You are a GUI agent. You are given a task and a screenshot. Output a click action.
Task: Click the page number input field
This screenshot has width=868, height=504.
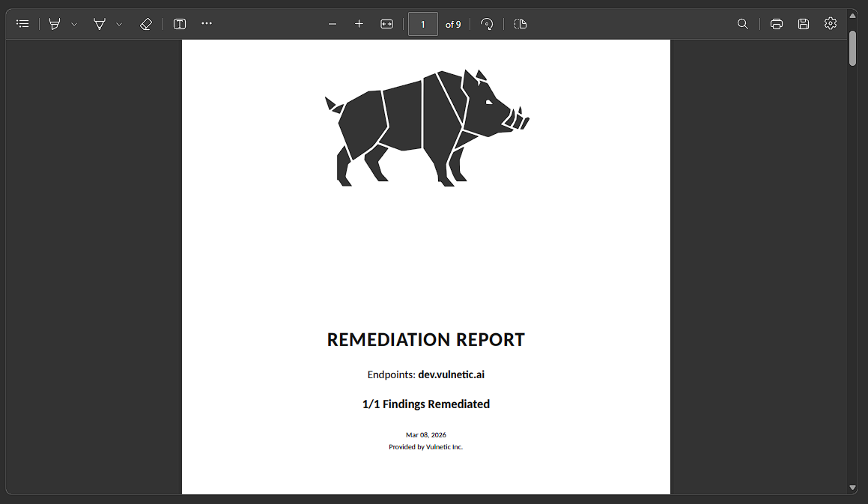tap(423, 24)
